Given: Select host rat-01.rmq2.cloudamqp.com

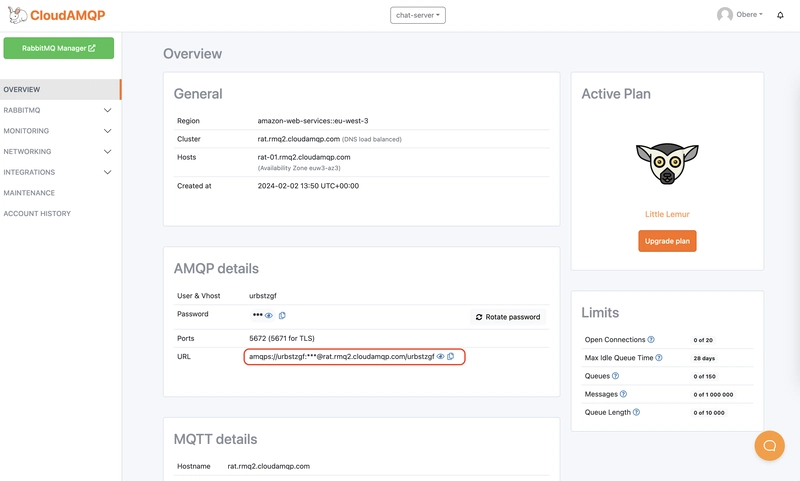Looking at the screenshot, I should tap(304, 157).
